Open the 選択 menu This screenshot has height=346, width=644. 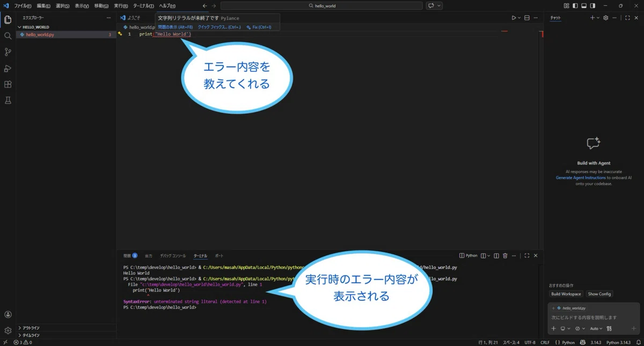click(63, 5)
